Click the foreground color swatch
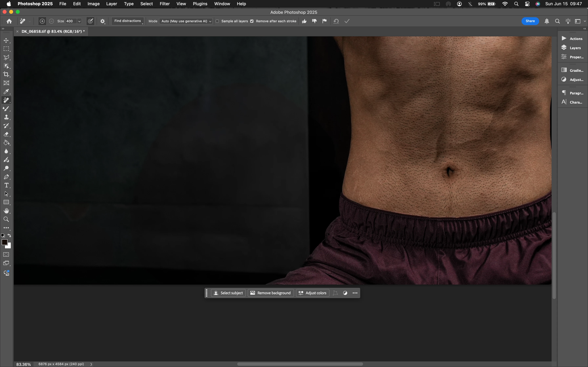The height and width of the screenshot is (367, 588). [4, 242]
